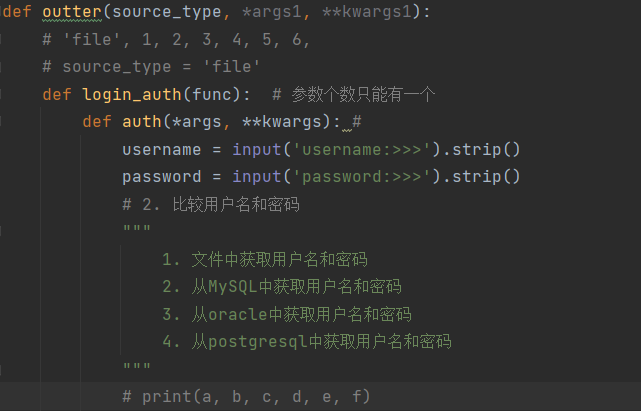
Task: Collapse the opening docstring fold marker
Action: tap(3, 232)
